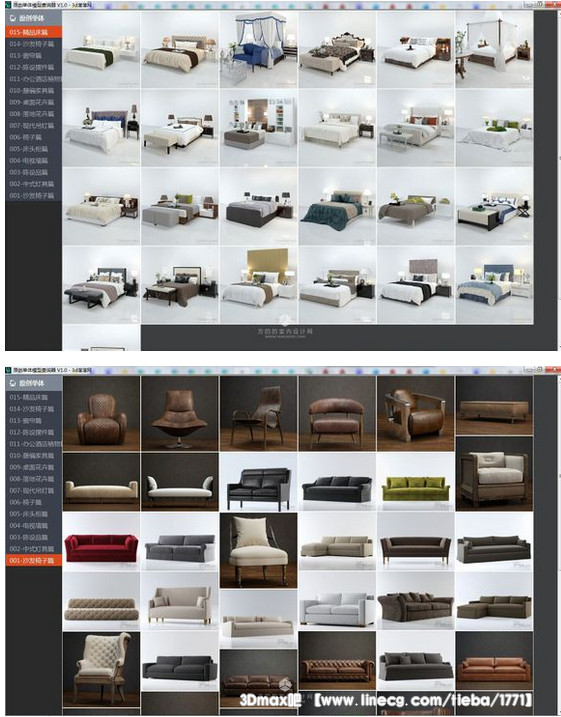Select 015 bed category in top window
The height and width of the screenshot is (717, 561).
point(33,32)
